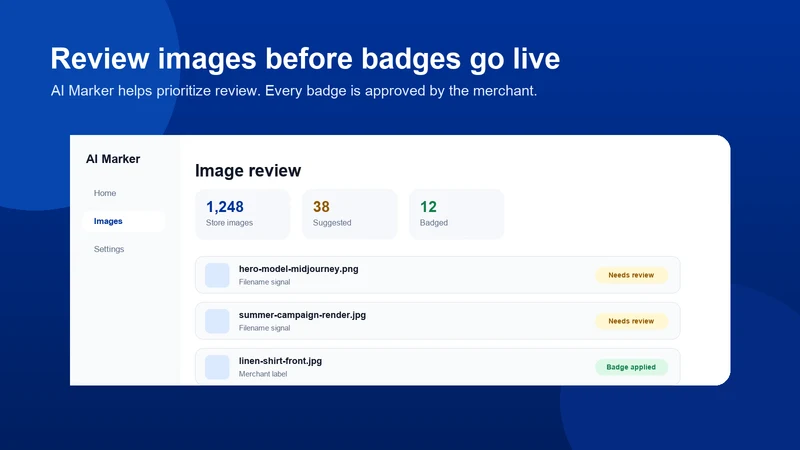800x450 pixels.
Task: Click the headline Review images before badges go live
Action: pos(305,59)
